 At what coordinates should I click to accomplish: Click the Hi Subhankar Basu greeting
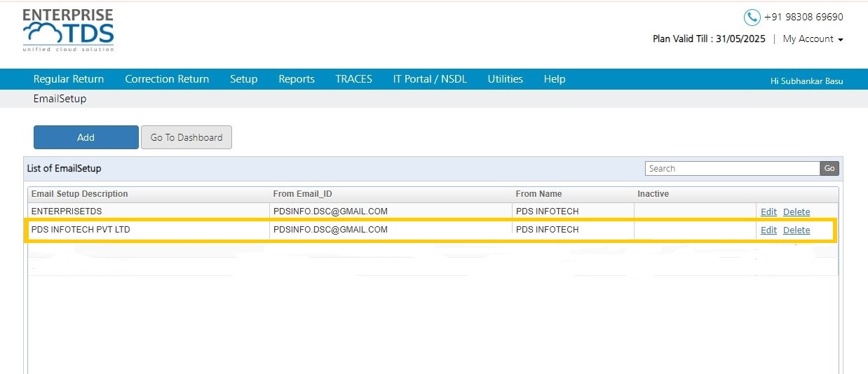tap(806, 81)
